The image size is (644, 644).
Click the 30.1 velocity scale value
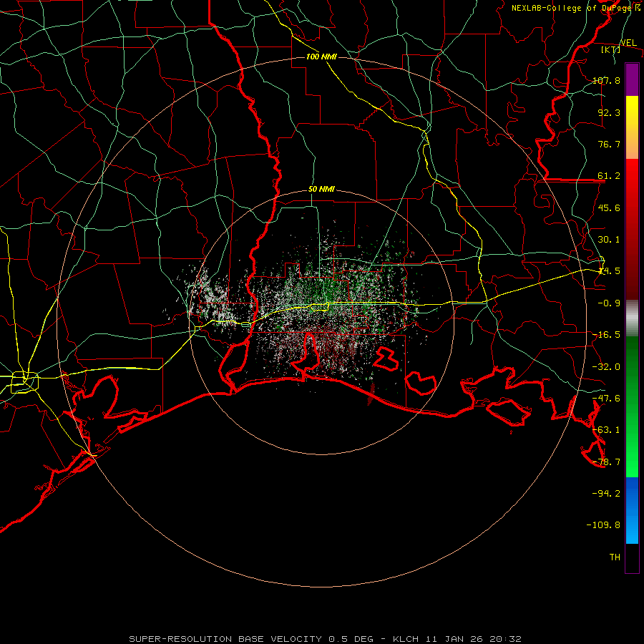tap(609, 240)
